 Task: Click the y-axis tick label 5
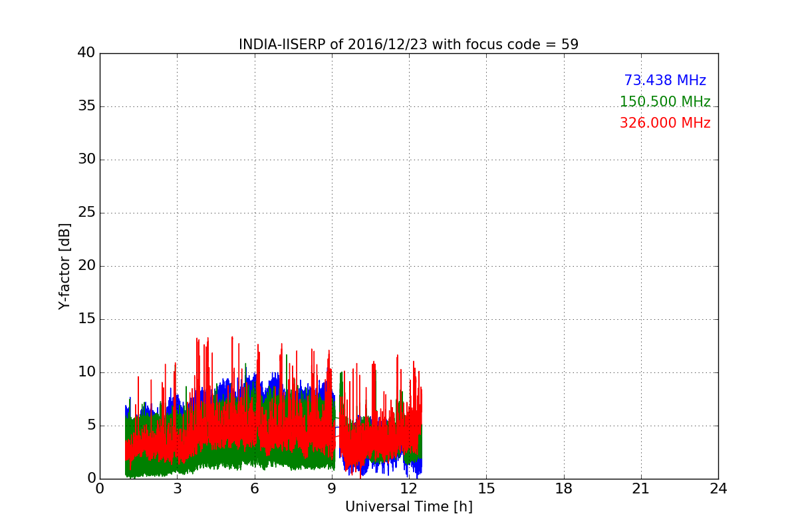coord(90,426)
